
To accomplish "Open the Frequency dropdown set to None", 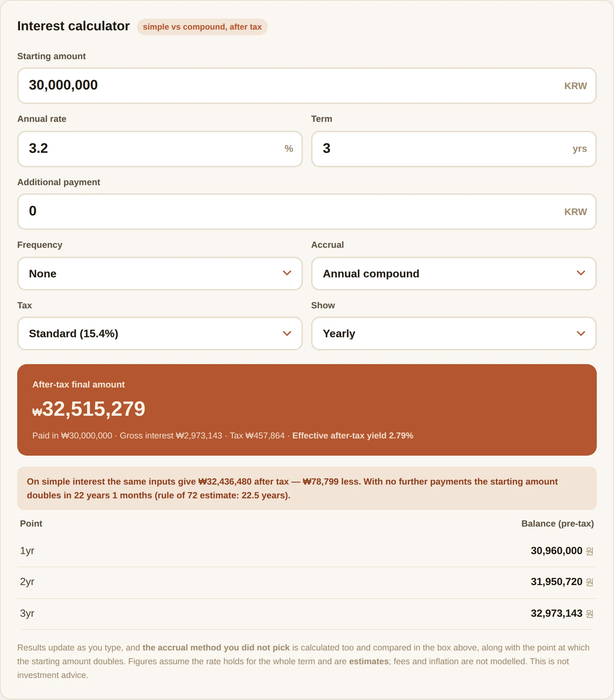I will tap(160, 274).
